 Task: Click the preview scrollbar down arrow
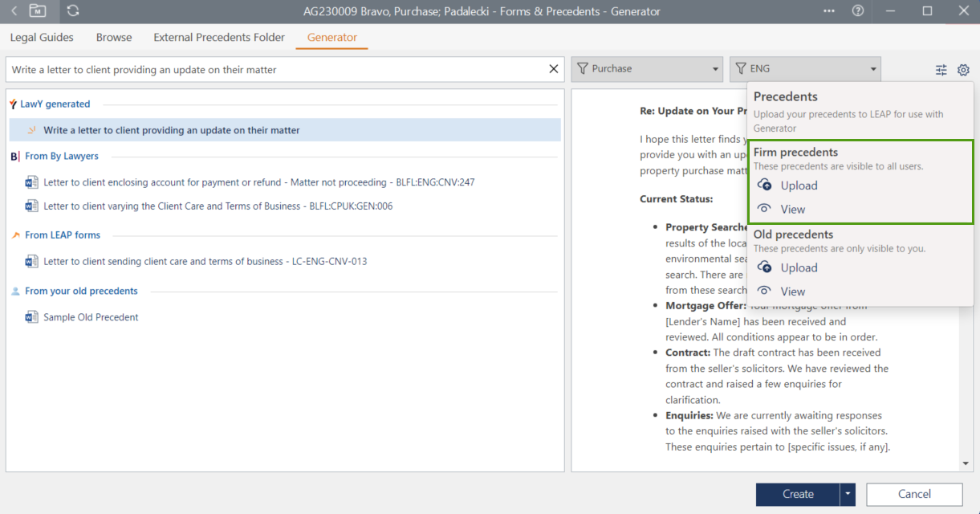[966, 463]
